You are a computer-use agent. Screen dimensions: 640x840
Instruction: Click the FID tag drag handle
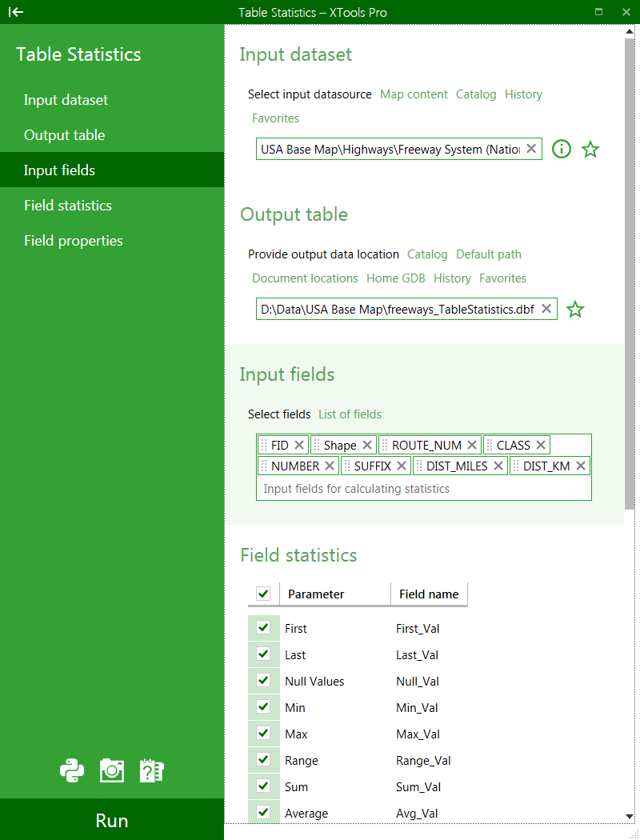coord(263,445)
